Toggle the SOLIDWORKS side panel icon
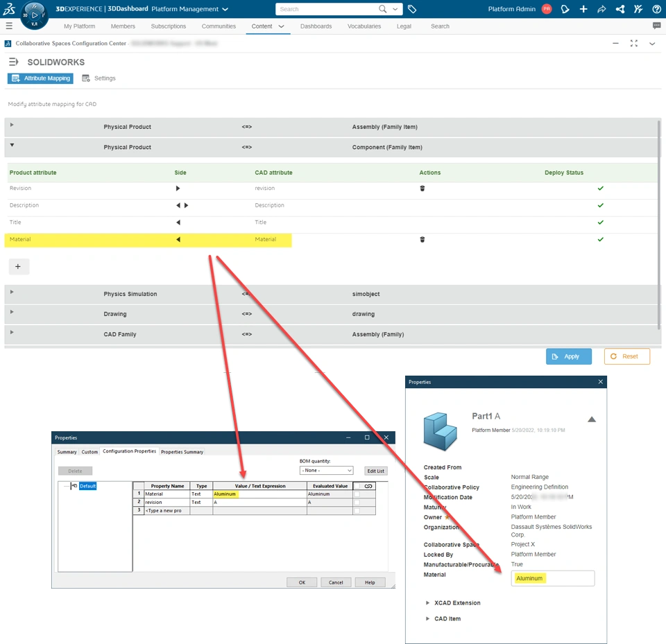 point(14,62)
